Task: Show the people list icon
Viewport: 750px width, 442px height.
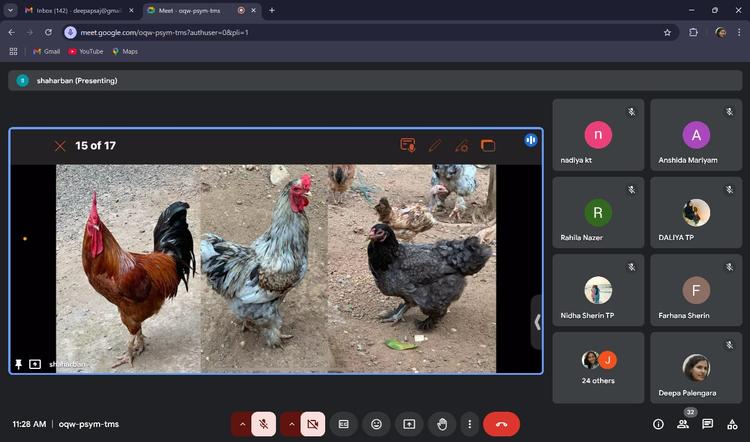Action: pyautogui.click(x=683, y=424)
